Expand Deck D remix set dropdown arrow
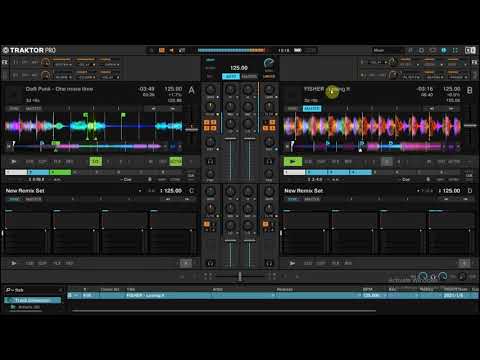 pyautogui.click(x=418, y=191)
